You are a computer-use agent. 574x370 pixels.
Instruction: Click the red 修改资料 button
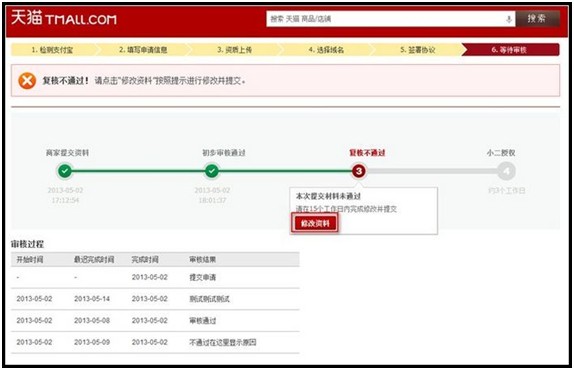pos(315,223)
